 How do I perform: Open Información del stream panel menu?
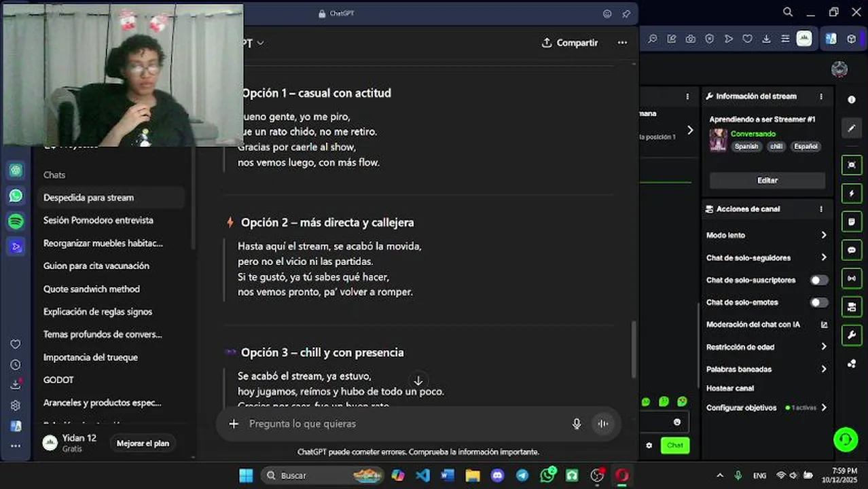(x=820, y=96)
